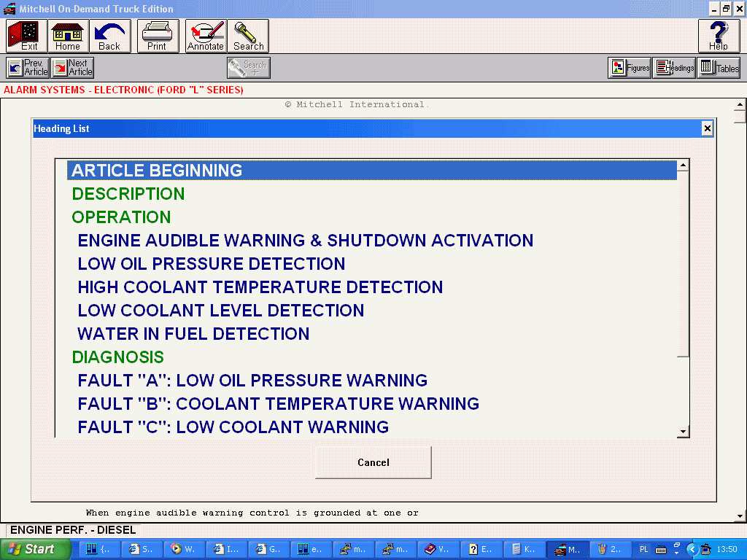Open Help with the question mark icon

click(x=719, y=36)
